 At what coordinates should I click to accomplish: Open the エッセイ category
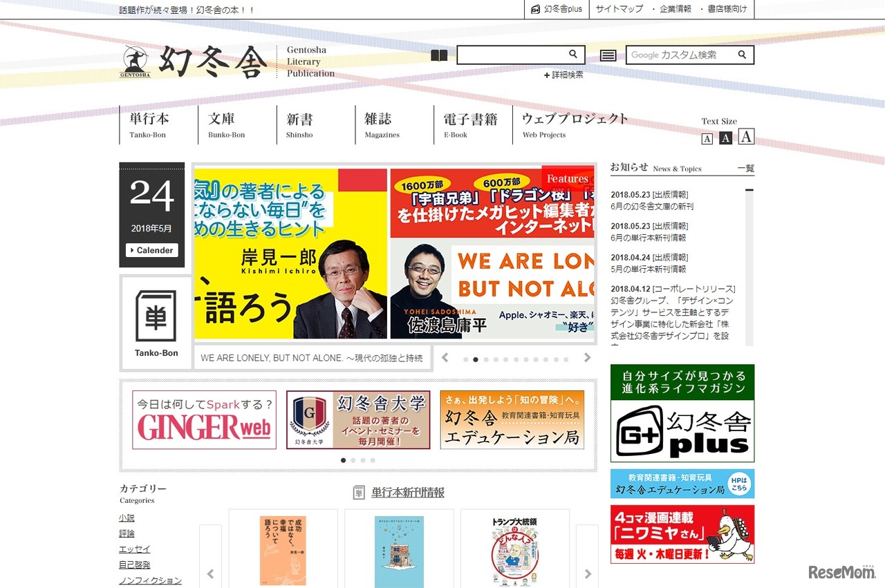134,549
